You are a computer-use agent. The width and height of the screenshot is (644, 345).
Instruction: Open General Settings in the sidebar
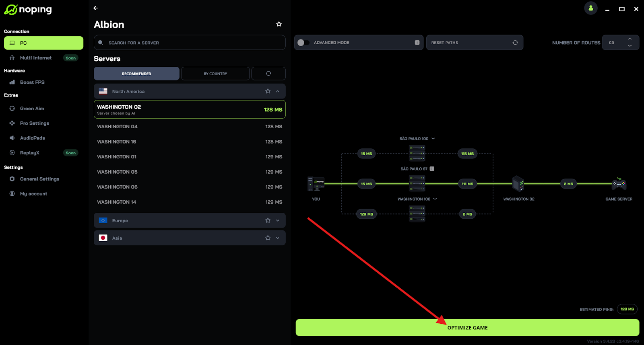click(x=39, y=179)
